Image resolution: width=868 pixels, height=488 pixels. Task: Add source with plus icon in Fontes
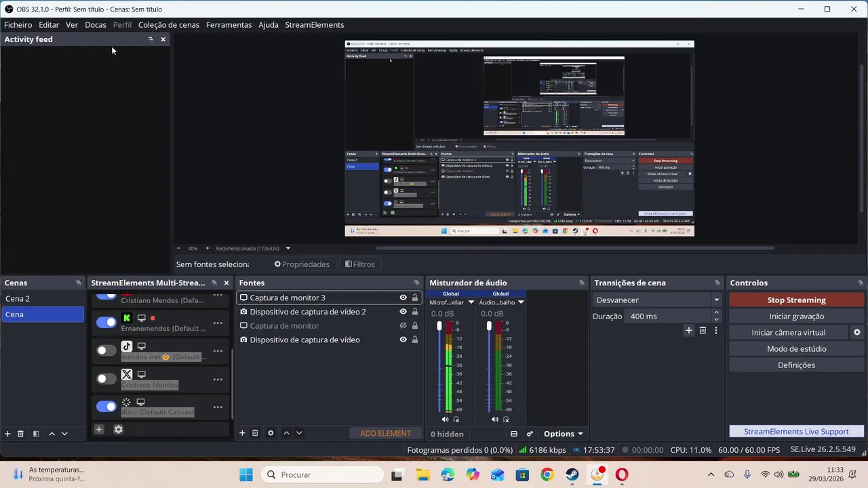click(x=242, y=433)
